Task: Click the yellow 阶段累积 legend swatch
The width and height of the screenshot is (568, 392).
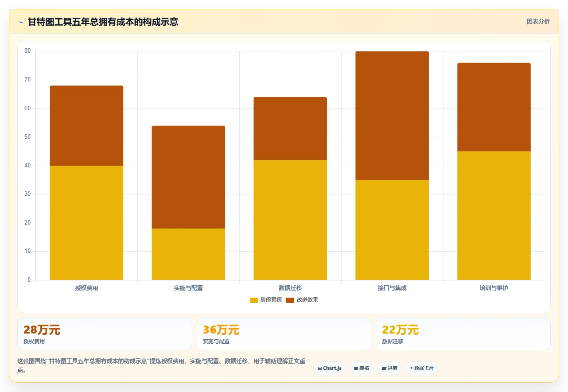Action: 254,300
